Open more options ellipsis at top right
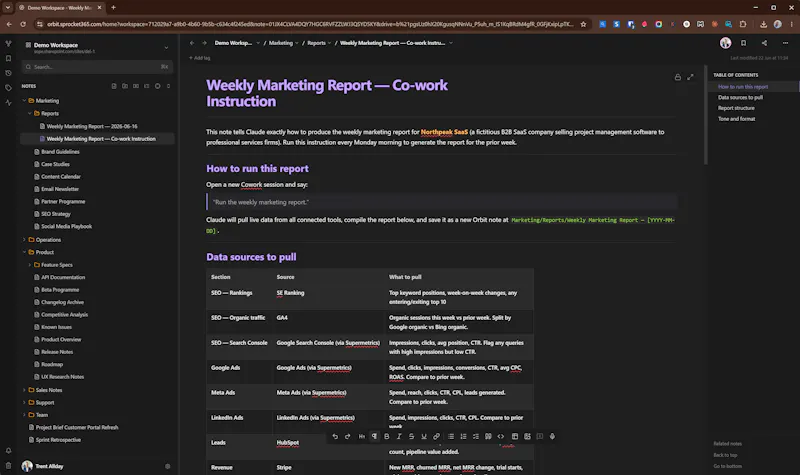800x475 pixels. coord(785,43)
